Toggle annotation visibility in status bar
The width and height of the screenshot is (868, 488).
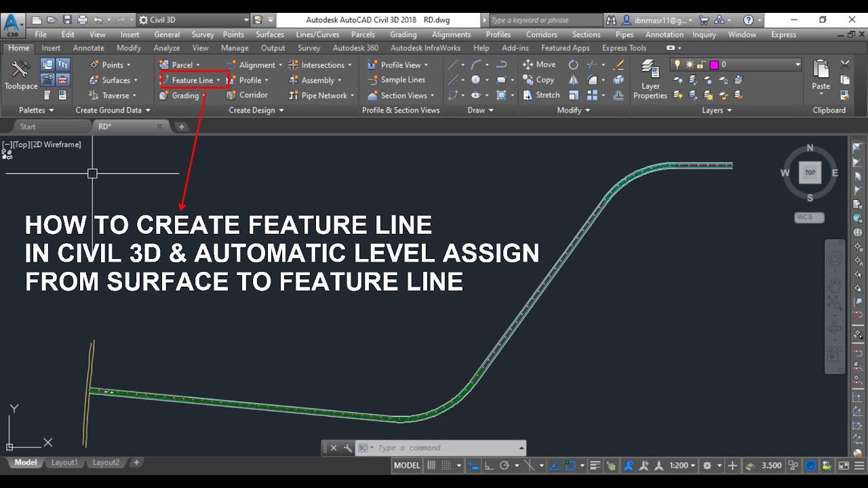(x=629, y=466)
